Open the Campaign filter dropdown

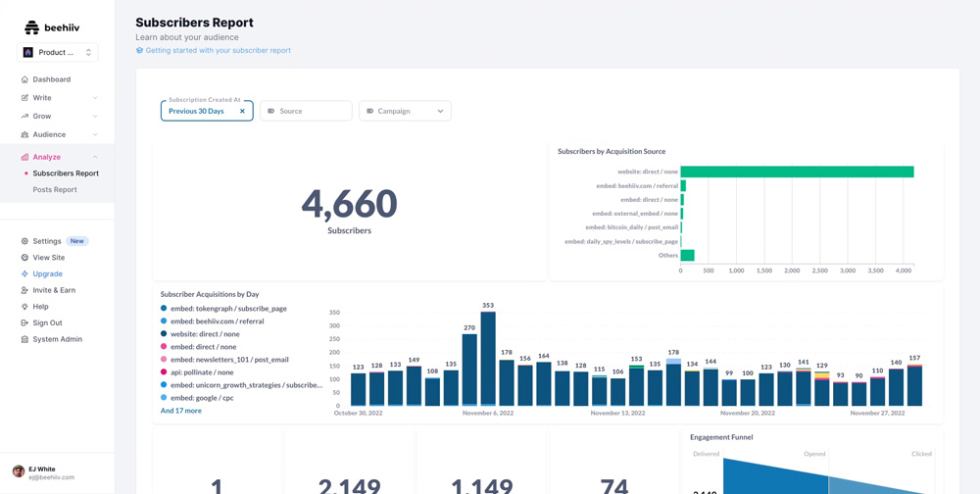tap(405, 111)
